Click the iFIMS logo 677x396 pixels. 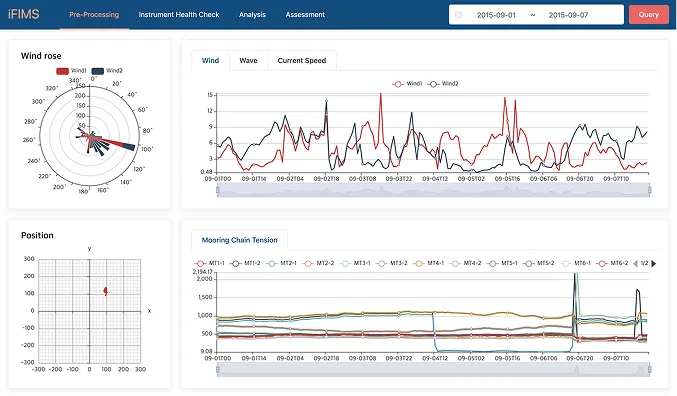(24, 14)
